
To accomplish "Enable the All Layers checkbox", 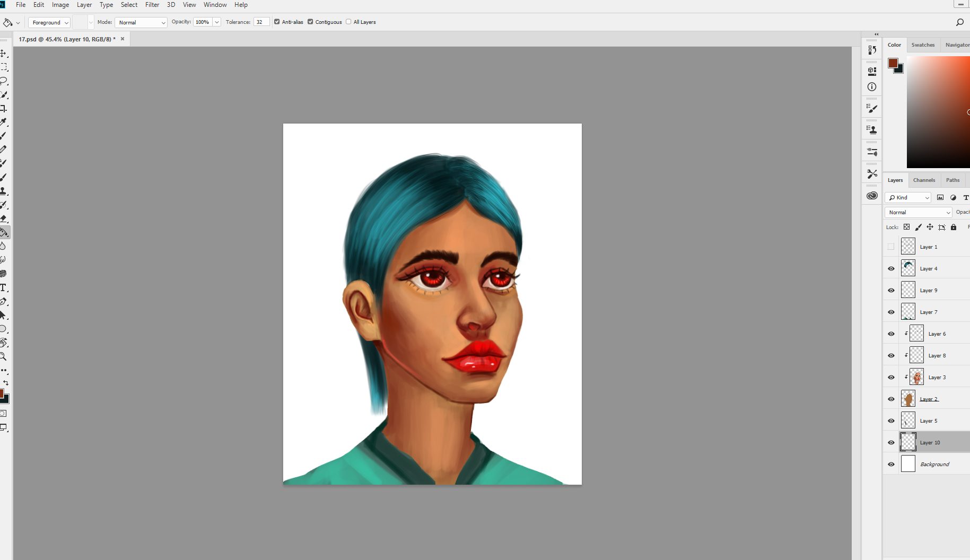I will pyautogui.click(x=348, y=22).
